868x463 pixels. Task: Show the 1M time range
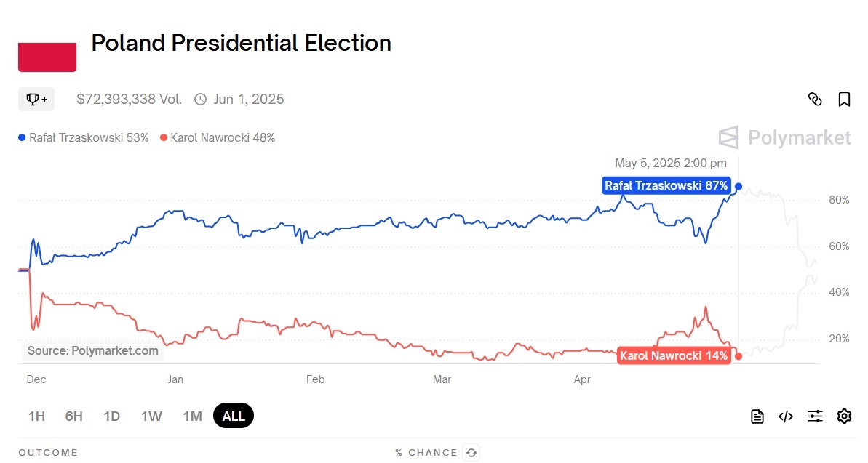(x=192, y=416)
